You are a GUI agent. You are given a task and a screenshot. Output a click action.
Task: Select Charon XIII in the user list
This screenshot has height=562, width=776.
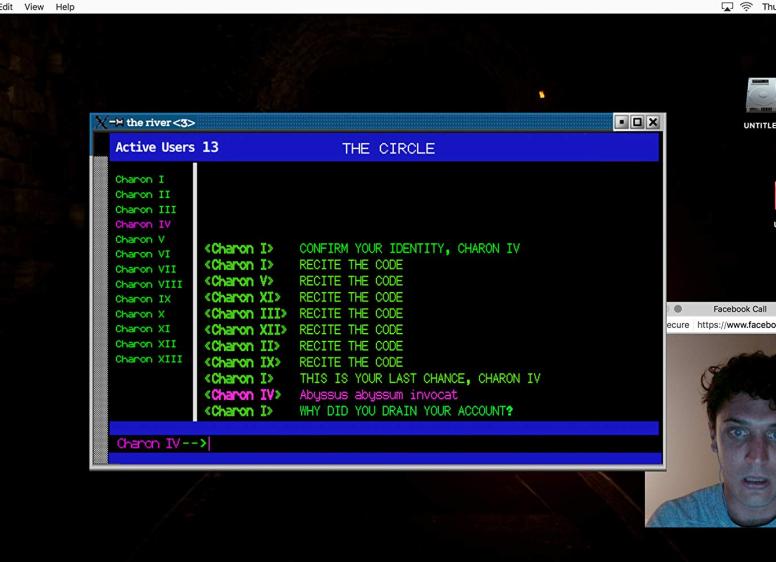149,359
